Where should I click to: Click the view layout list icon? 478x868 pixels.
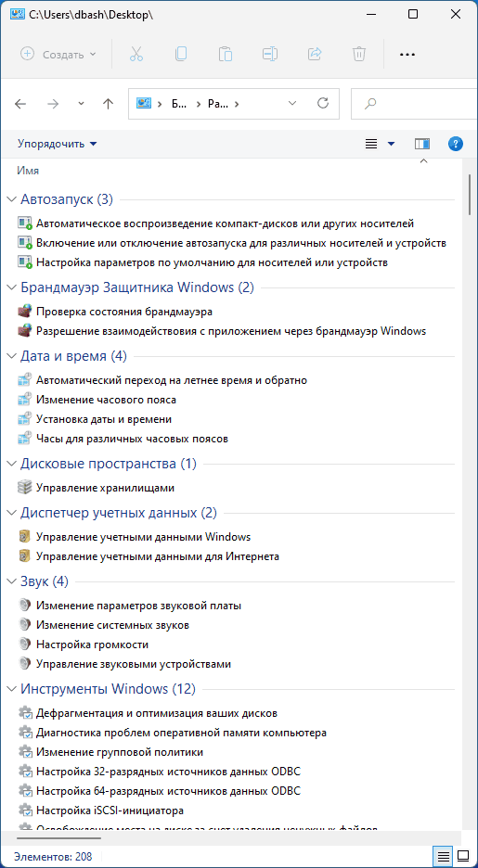click(x=371, y=144)
